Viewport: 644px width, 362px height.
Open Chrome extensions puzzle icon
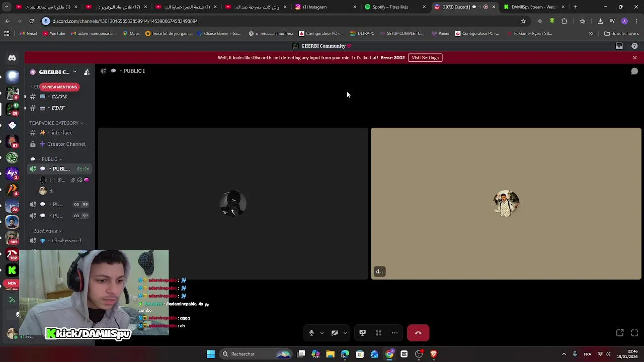(564, 21)
